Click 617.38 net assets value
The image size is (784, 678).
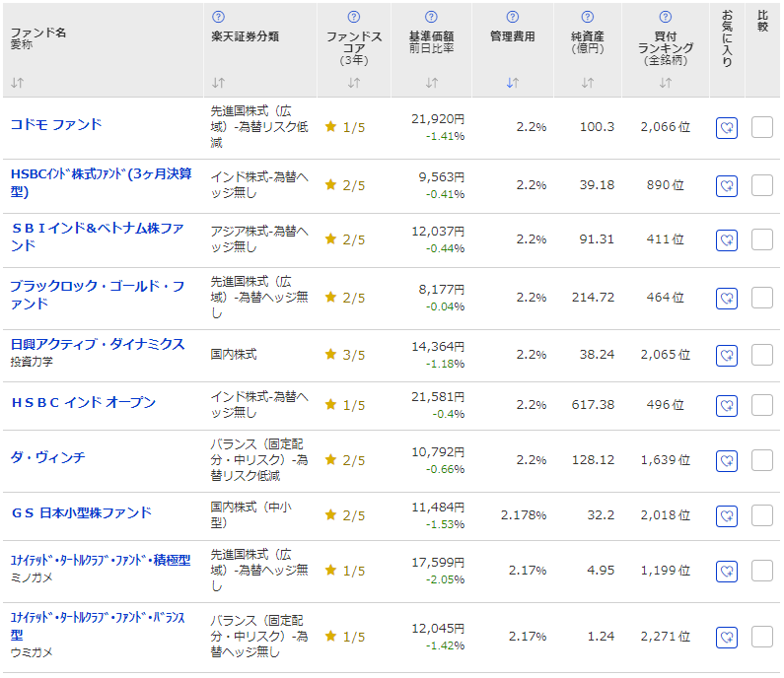pos(593,405)
